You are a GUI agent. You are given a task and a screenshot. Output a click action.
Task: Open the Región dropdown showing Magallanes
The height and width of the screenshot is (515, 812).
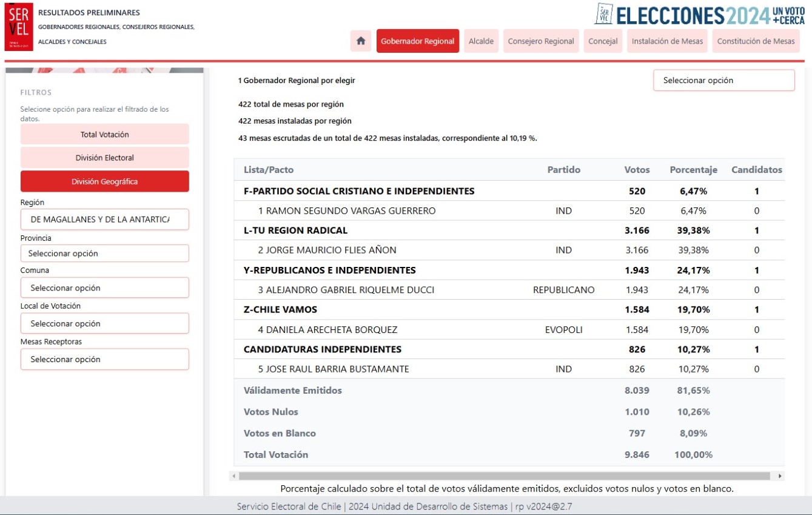coord(105,219)
